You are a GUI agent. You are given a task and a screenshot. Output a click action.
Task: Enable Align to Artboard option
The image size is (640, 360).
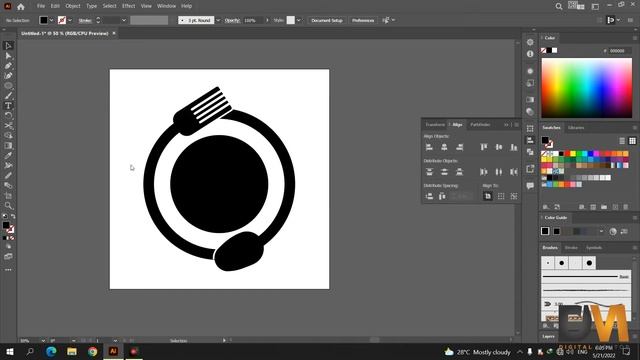coord(488,196)
